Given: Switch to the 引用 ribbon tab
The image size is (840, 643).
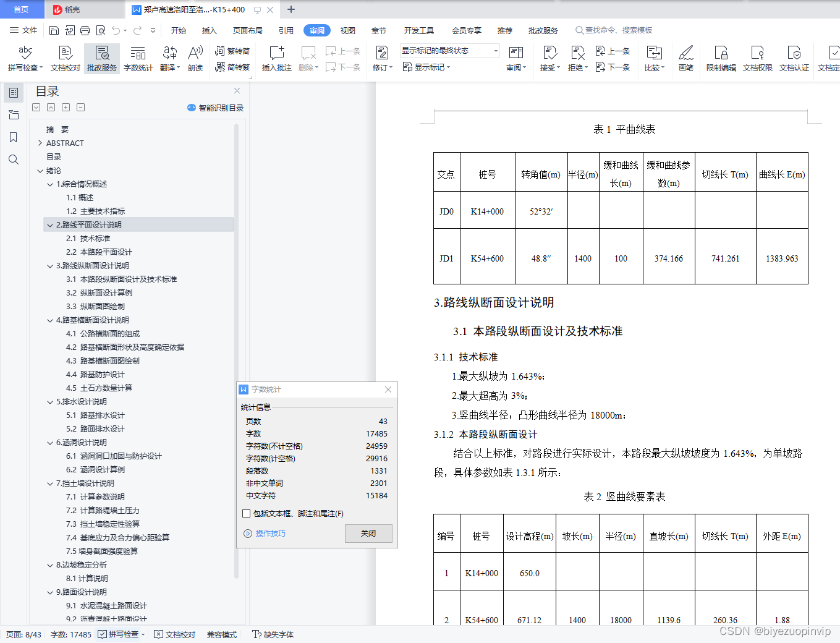Looking at the screenshot, I should click(x=286, y=30).
